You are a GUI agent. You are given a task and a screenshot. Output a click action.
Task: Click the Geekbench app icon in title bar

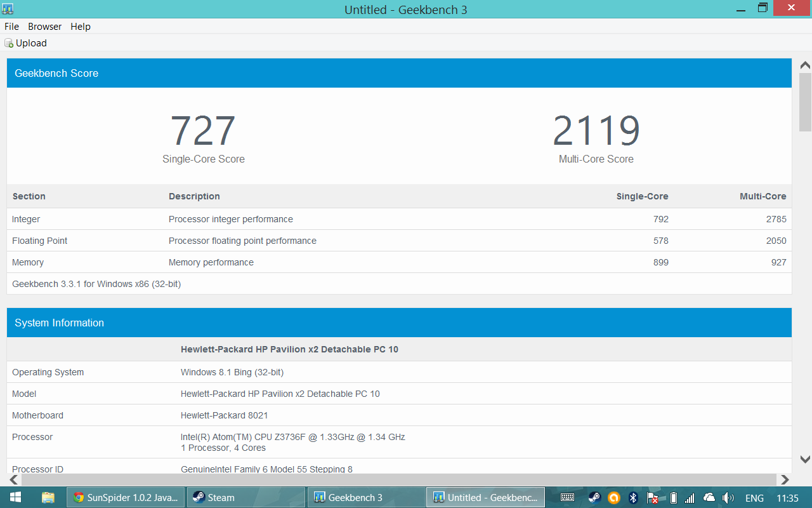coord(8,9)
